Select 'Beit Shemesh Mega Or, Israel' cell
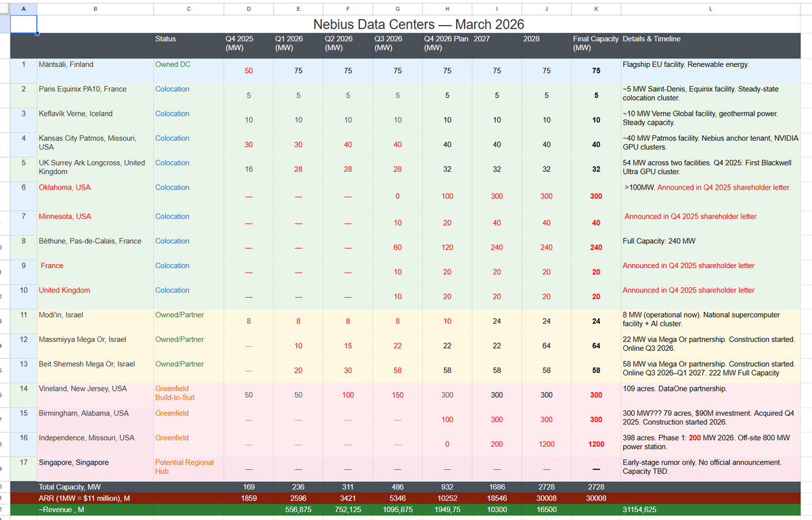Viewport: 812px width, 520px height. tap(95, 370)
